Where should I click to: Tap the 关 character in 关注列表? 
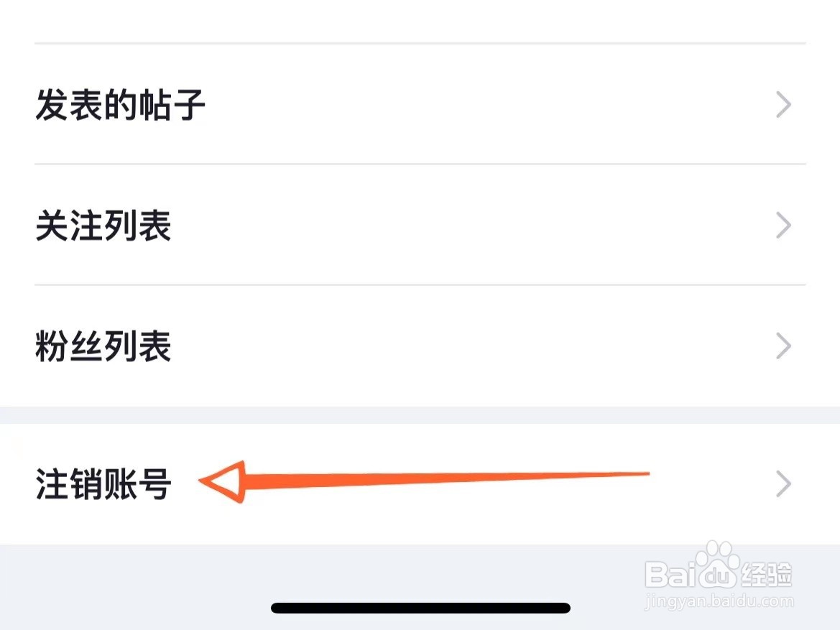tap(52, 226)
